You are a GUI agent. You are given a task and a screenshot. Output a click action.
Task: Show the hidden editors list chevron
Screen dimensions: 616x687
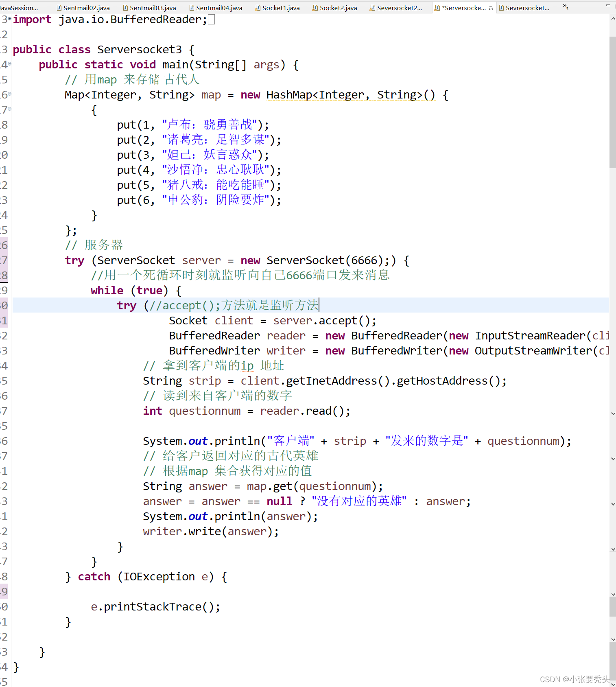pos(566,7)
